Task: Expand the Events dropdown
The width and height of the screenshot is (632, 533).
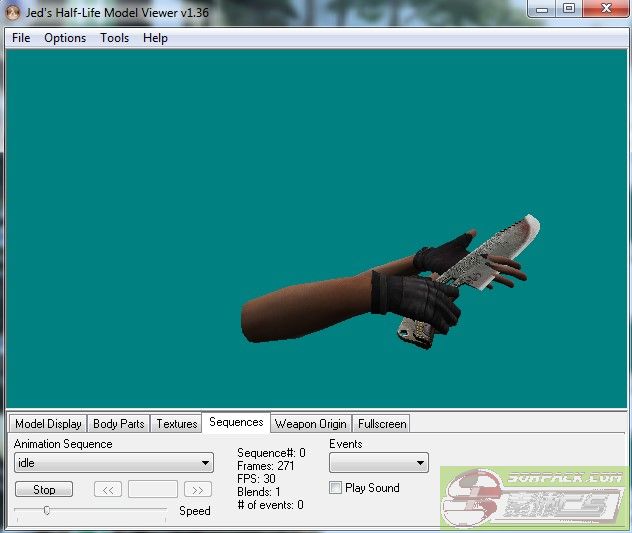Action: 379,462
